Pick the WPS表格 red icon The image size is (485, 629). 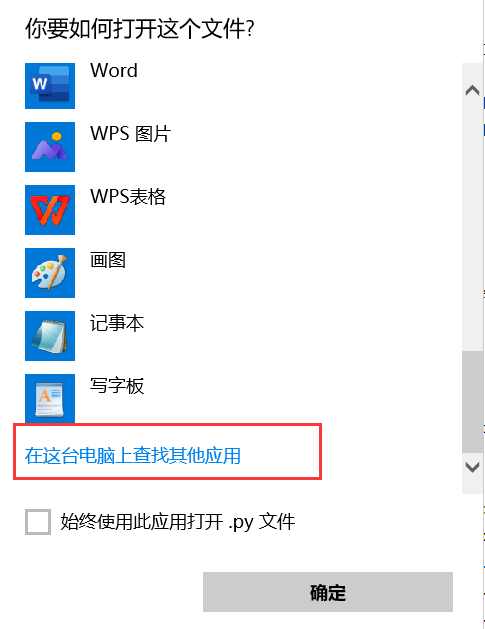pos(50,210)
